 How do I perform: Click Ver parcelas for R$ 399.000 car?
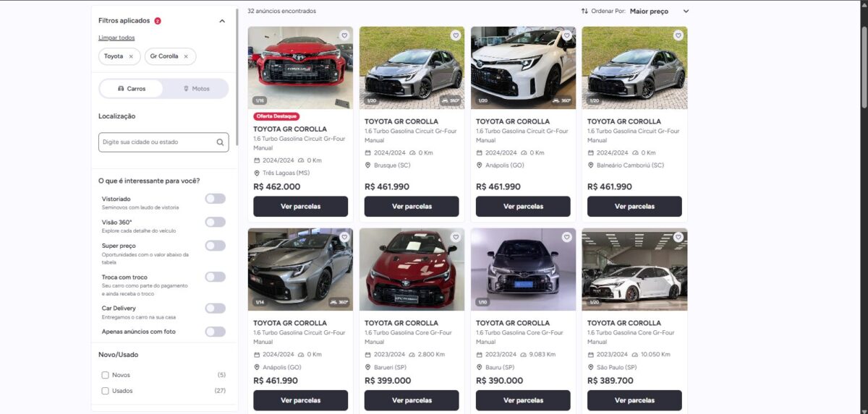click(412, 400)
